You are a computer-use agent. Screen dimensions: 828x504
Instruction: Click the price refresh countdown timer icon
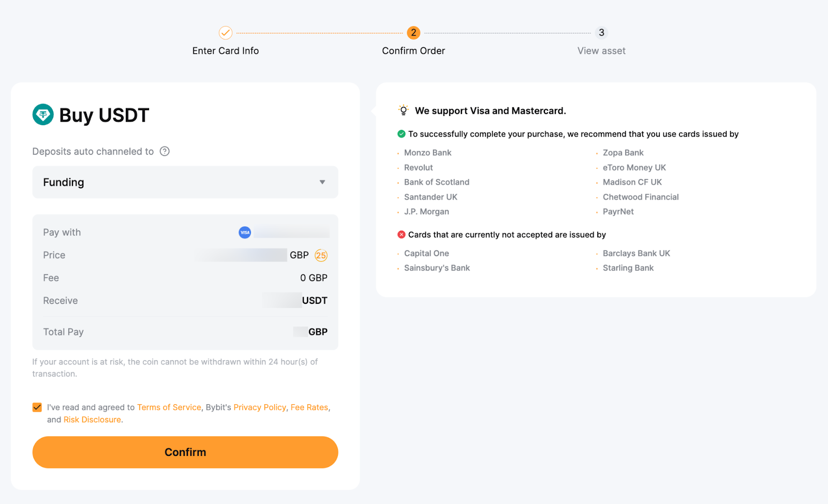click(321, 255)
